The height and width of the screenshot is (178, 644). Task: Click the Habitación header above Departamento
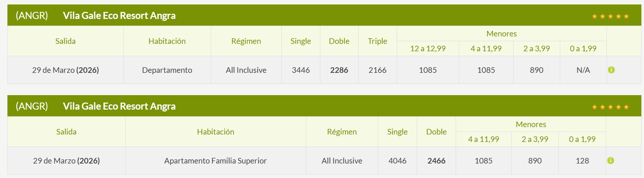click(167, 41)
